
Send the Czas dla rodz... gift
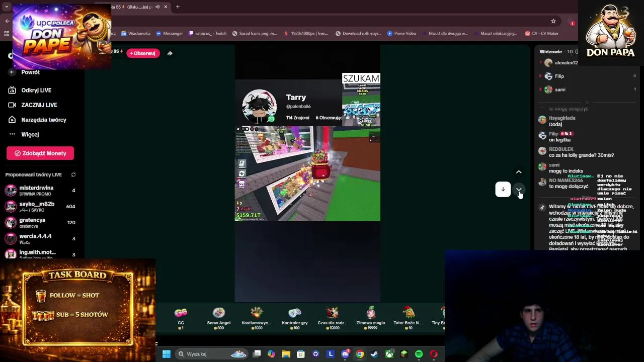332,318
